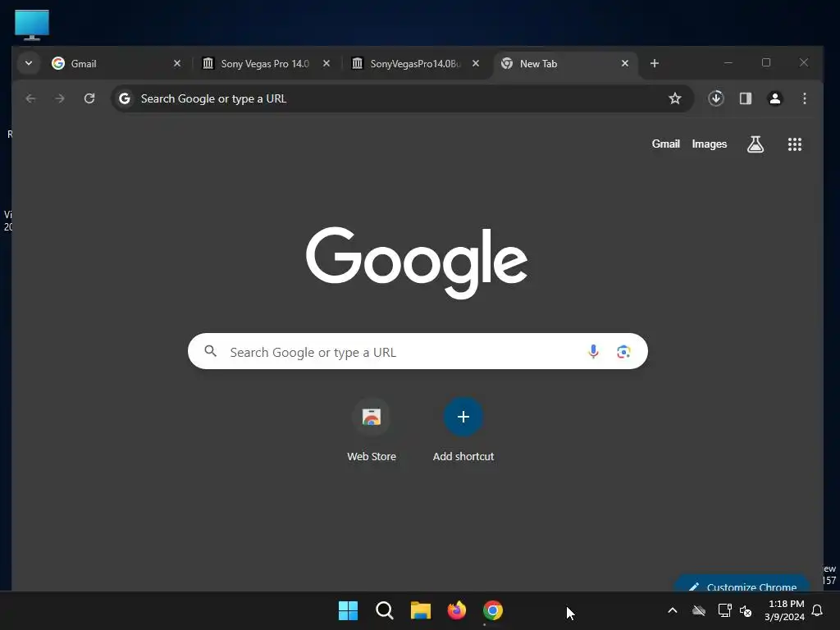Open the Chrome profile icon
840x630 pixels.
774,98
